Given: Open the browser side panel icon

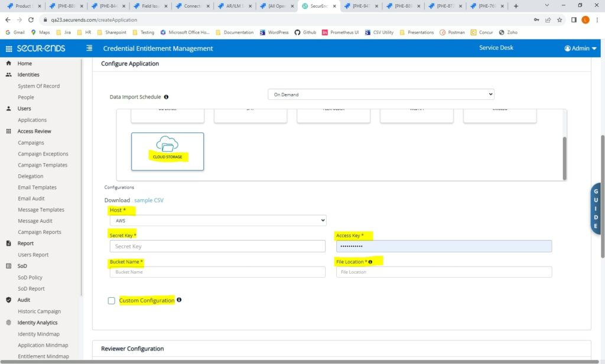Looking at the screenshot, I should 574,19.
